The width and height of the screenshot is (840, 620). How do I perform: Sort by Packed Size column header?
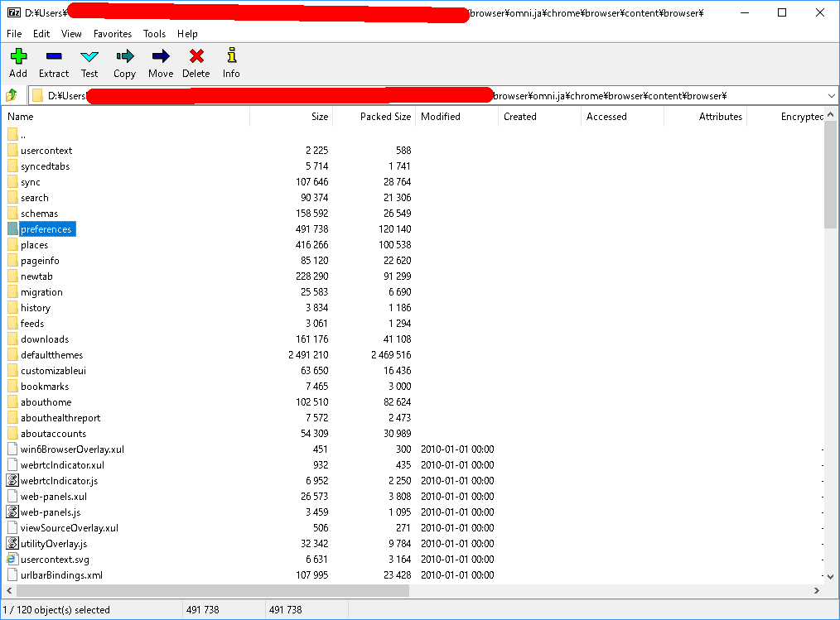tap(374, 116)
